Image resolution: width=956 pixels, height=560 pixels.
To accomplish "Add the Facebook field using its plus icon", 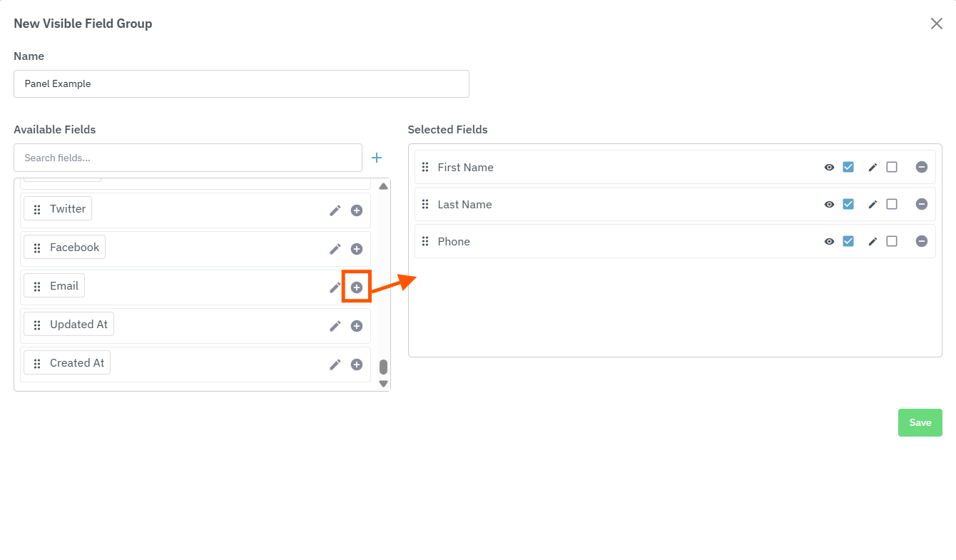I will point(357,249).
